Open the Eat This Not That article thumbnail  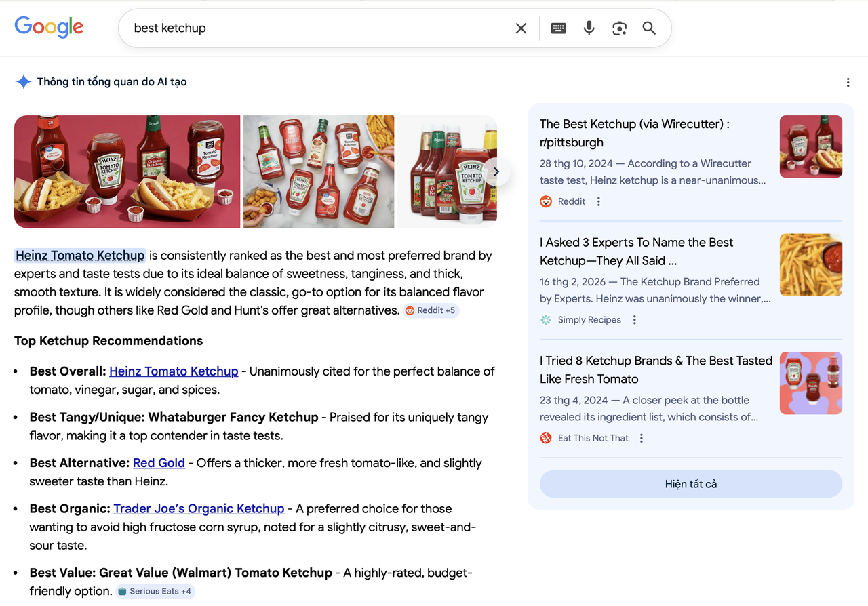click(811, 383)
